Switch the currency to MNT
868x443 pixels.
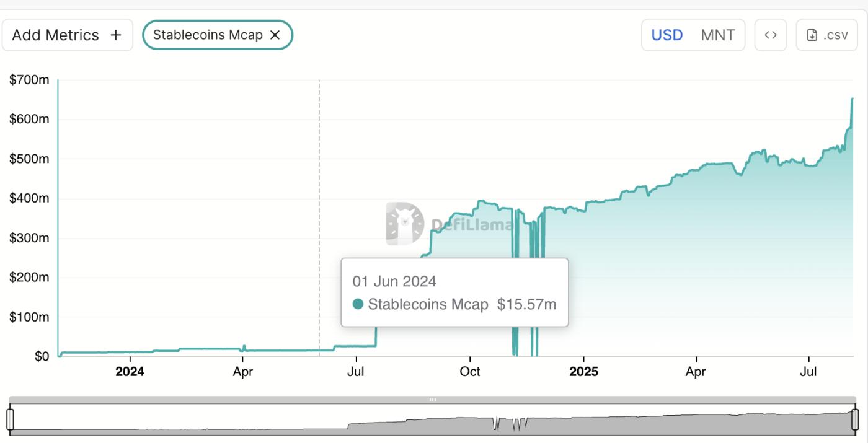click(717, 35)
